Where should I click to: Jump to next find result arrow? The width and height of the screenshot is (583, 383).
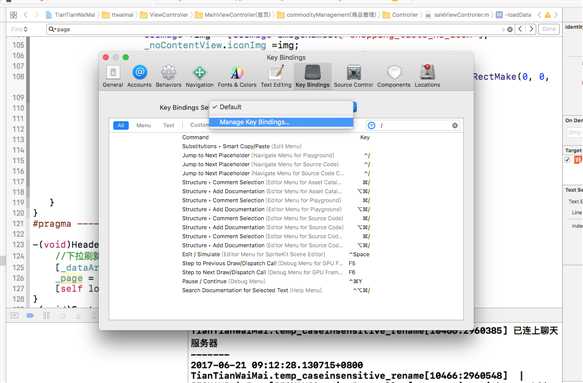point(531,29)
